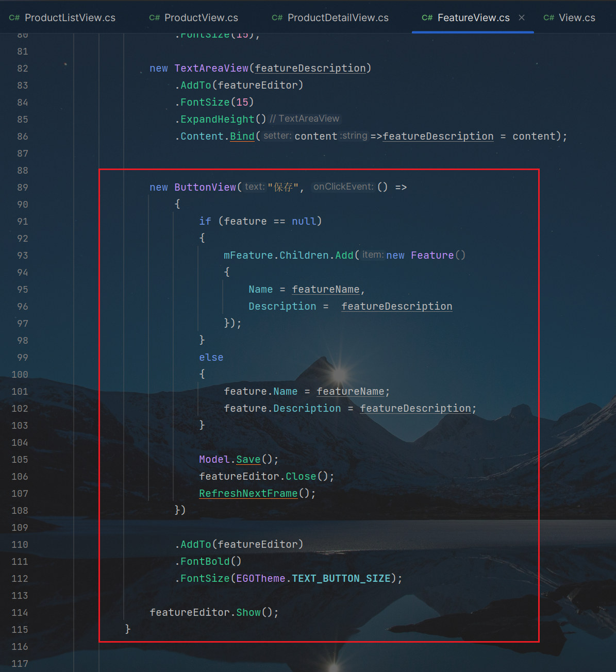The image size is (616, 672).
Task: Click the value 15 on line 84
Action: (242, 103)
